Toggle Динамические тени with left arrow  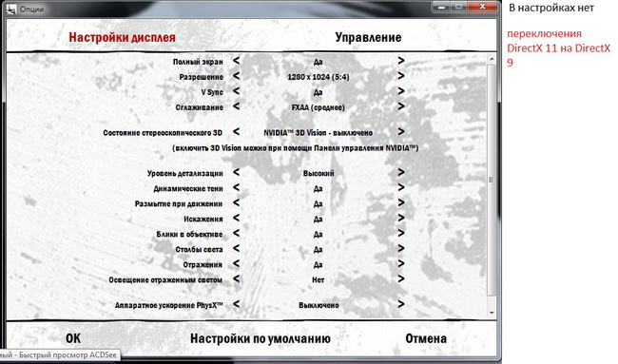point(236,187)
